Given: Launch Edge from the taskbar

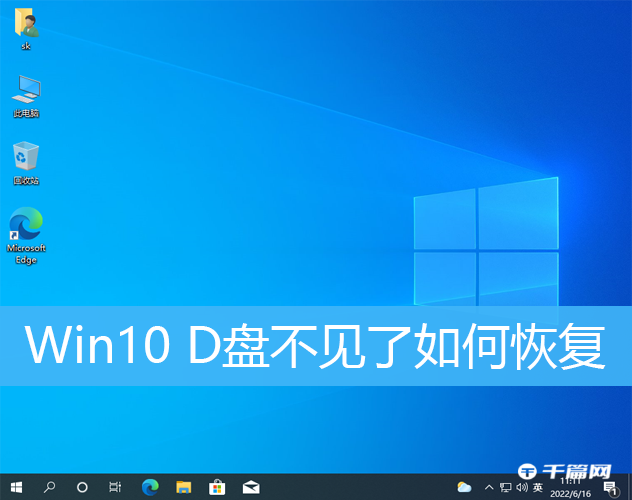Looking at the screenshot, I should [x=150, y=488].
